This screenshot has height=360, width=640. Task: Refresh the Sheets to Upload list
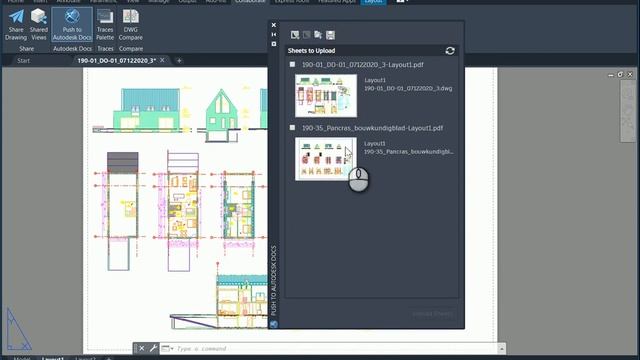click(450, 51)
